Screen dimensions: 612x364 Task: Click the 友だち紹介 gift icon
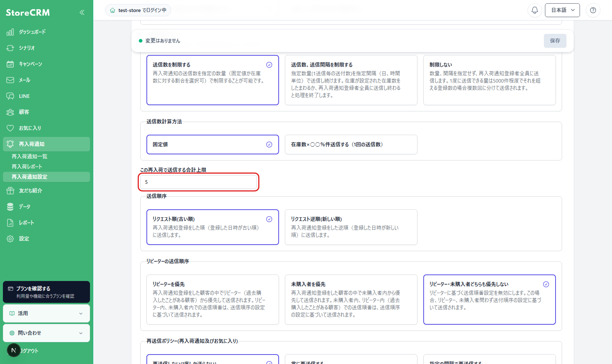(10, 191)
